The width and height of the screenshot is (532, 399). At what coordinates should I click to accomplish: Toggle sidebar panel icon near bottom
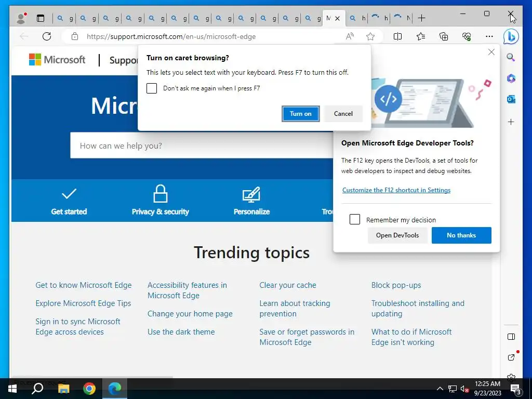(511, 337)
